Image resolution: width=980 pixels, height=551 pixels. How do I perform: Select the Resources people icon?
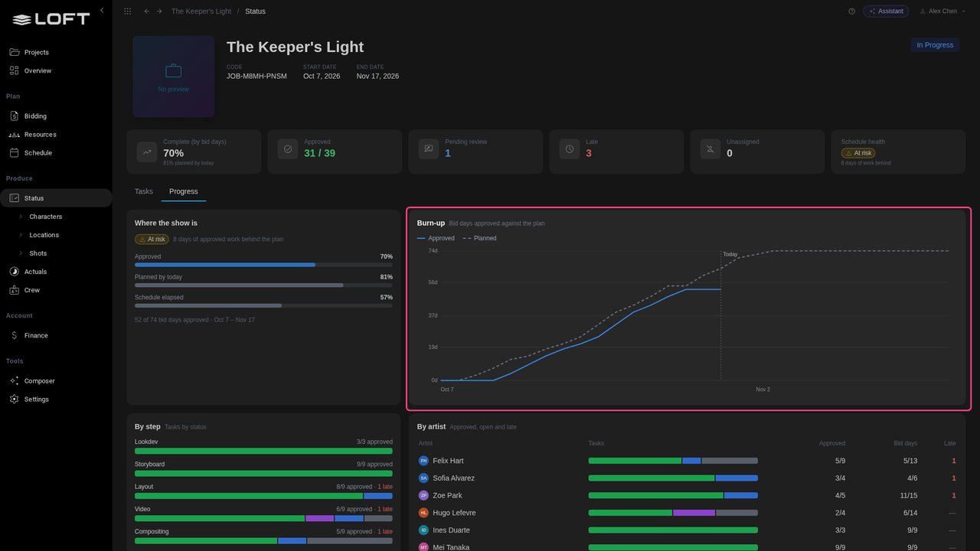tap(14, 135)
